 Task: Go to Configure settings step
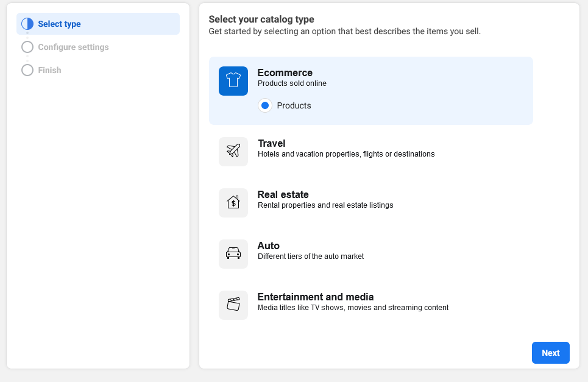73,48
